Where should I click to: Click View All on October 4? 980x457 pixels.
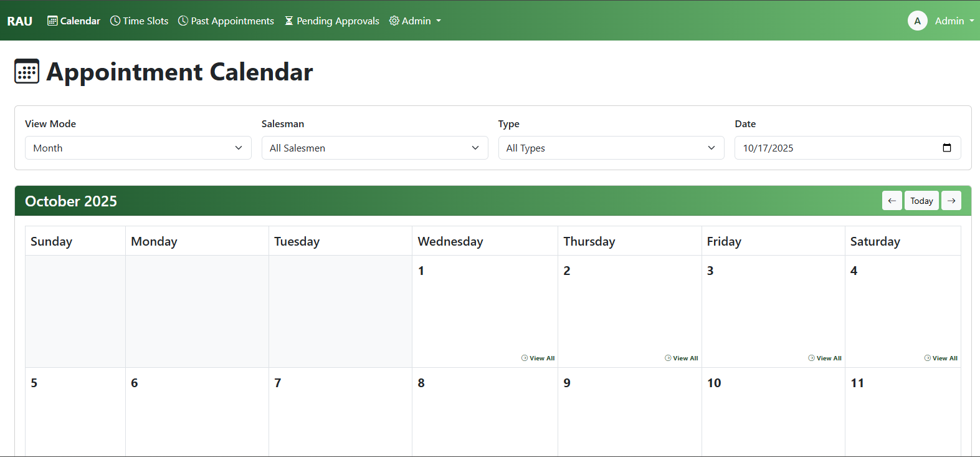941,358
